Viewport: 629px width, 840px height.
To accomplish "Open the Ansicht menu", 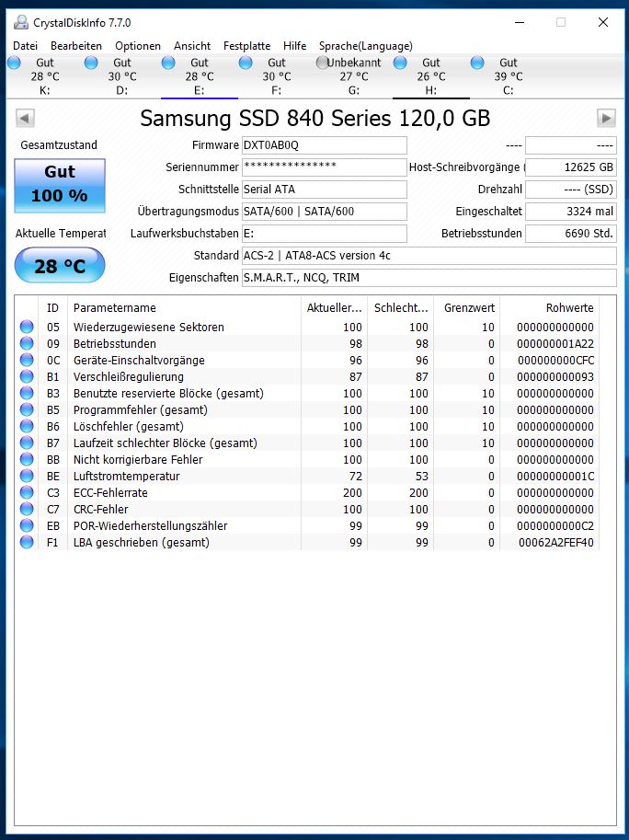I will (192, 46).
